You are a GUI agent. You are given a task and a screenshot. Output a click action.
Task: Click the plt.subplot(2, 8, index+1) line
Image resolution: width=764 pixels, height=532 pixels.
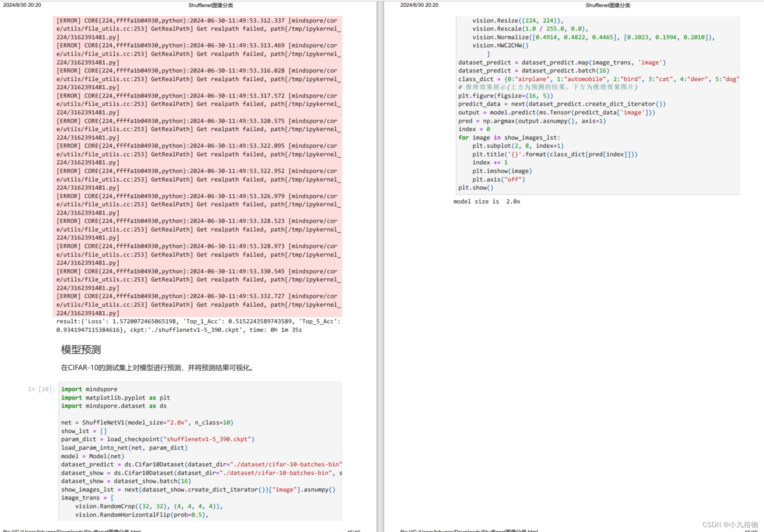(x=518, y=146)
